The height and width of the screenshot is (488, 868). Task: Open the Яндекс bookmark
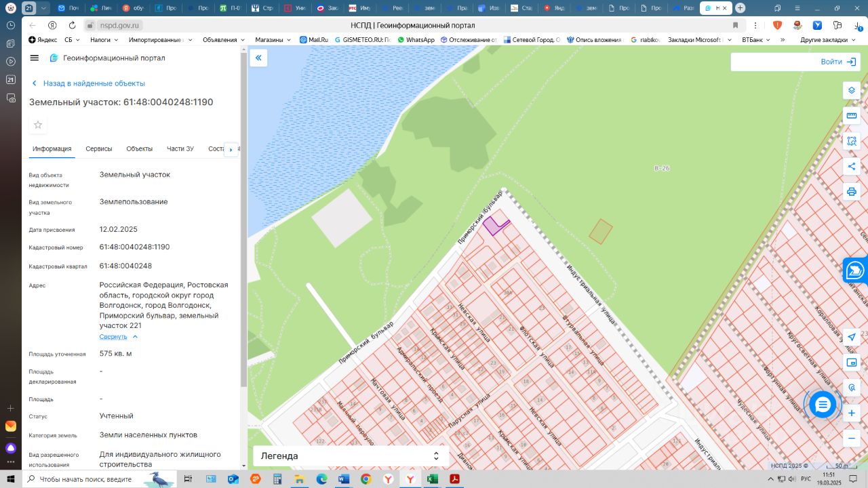pyautogui.click(x=43, y=40)
